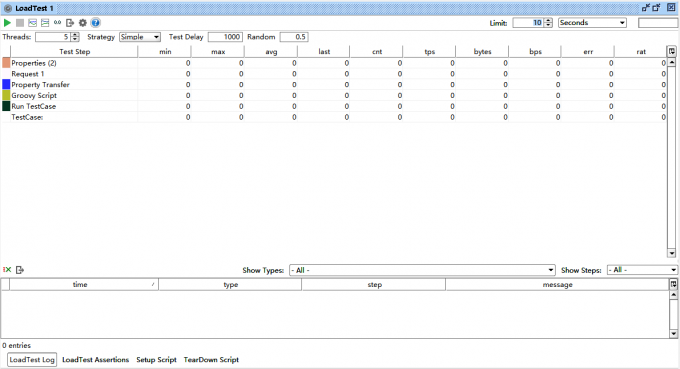The width and height of the screenshot is (680, 369).
Task: Click into the Limit value field
Action: [x=528, y=23]
